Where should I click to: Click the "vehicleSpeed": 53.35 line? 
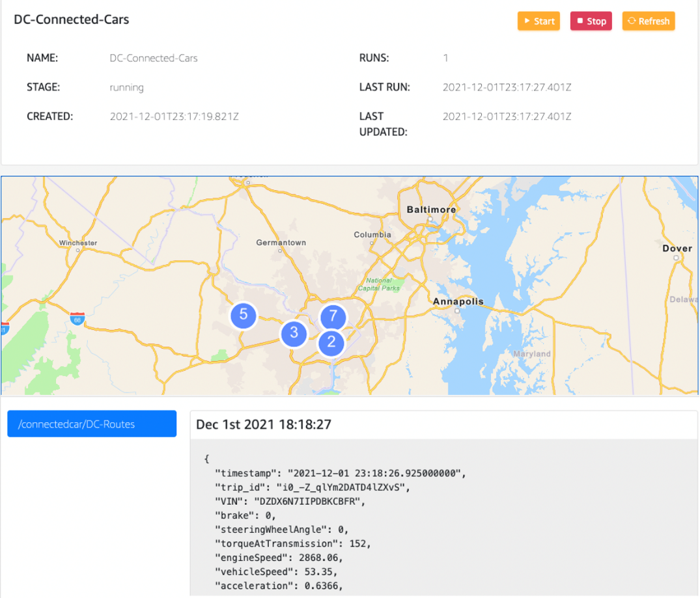pyautogui.click(x=276, y=572)
